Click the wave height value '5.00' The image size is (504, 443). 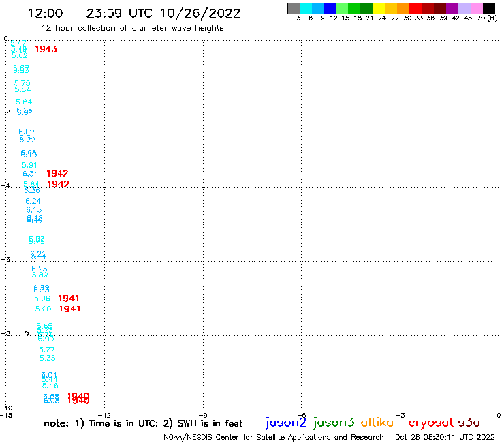43,309
